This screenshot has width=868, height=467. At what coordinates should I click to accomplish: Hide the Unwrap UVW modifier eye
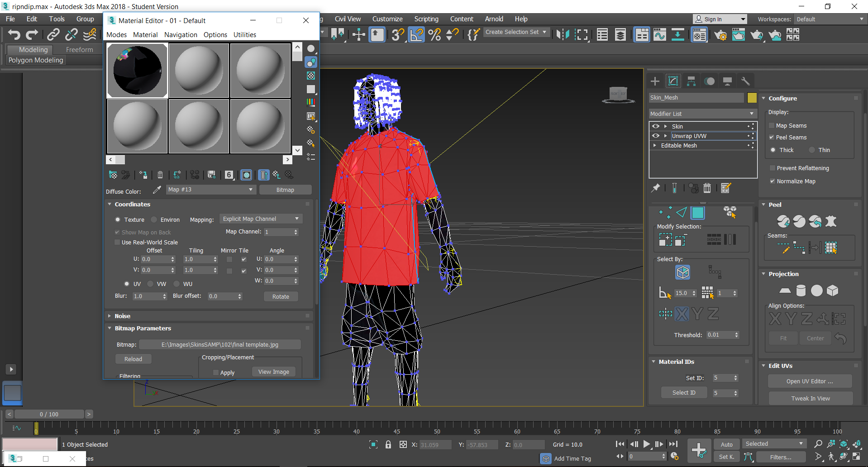pyautogui.click(x=655, y=136)
